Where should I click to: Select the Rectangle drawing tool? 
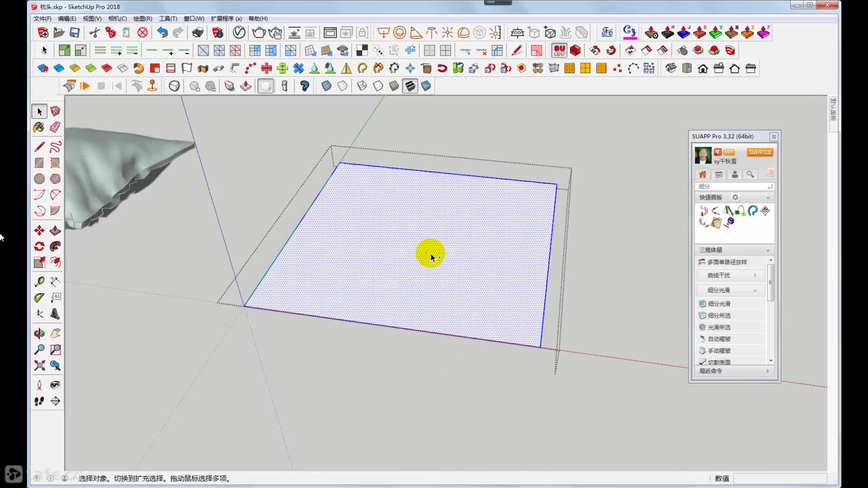click(x=39, y=163)
